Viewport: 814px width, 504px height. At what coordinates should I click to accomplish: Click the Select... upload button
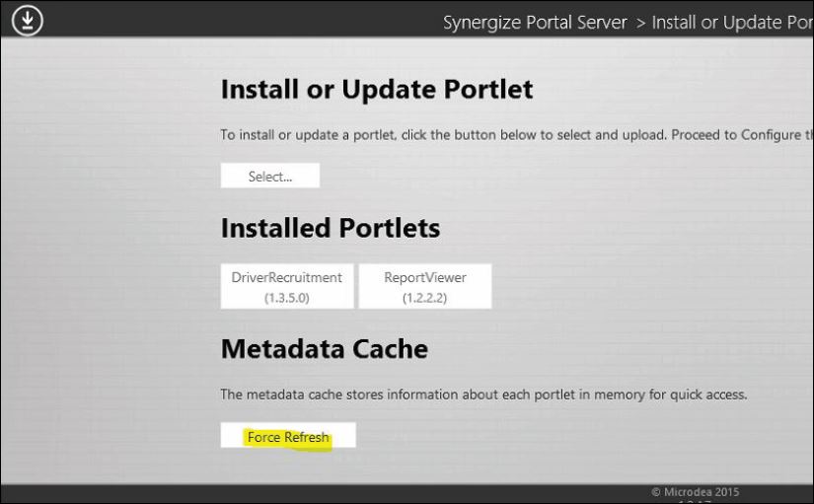click(x=270, y=176)
